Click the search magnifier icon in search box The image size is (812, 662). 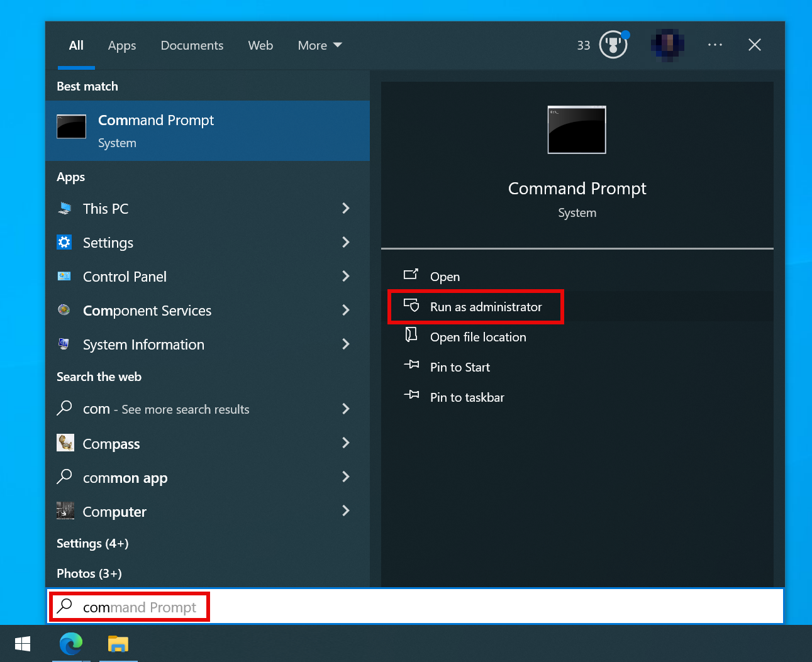(x=64, y=606)
